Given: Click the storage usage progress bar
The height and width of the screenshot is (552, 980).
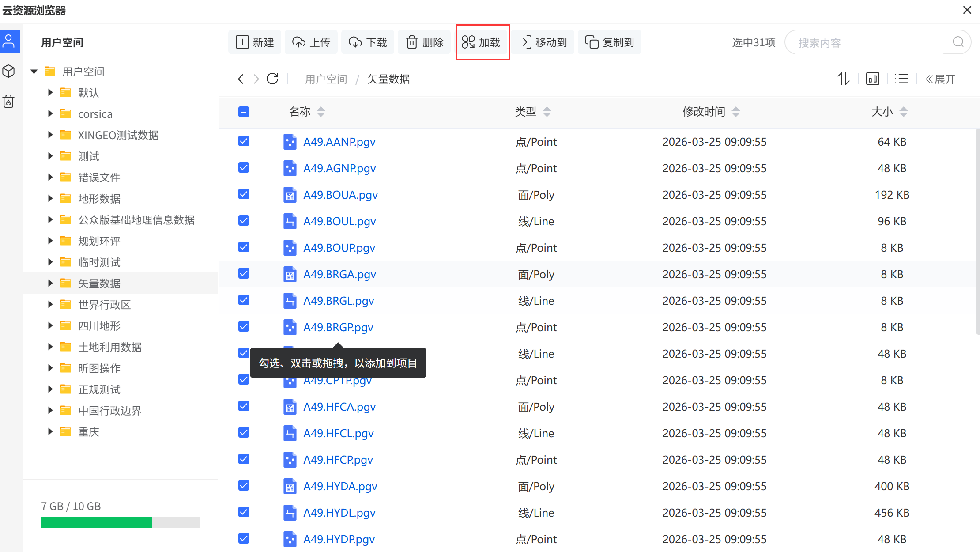Looking at the screenshot, I should point(121,522).
